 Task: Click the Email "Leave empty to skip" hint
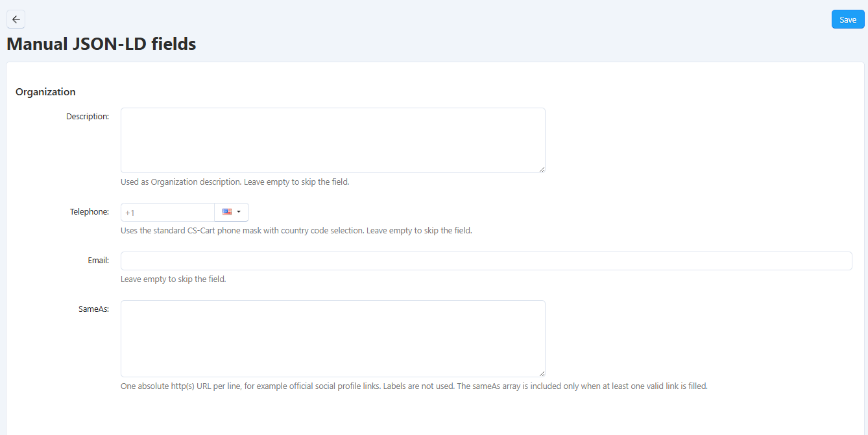point(173,279)
